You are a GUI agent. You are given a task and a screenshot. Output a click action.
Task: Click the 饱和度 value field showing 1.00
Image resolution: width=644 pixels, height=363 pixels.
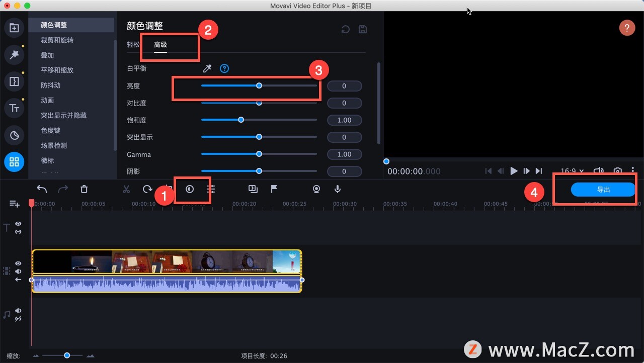tap(344, 120)
